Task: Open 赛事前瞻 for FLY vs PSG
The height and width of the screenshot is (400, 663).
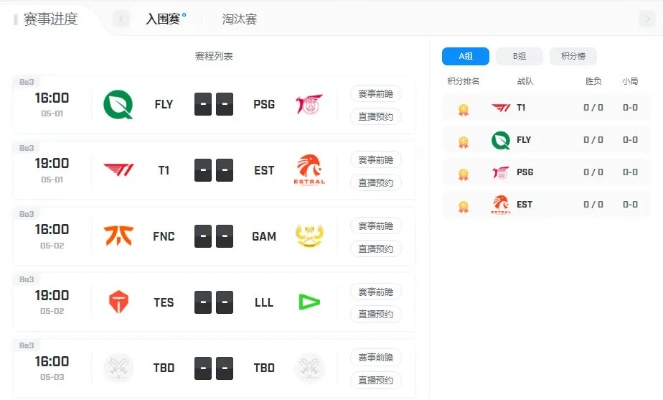Action: [376, 94]
